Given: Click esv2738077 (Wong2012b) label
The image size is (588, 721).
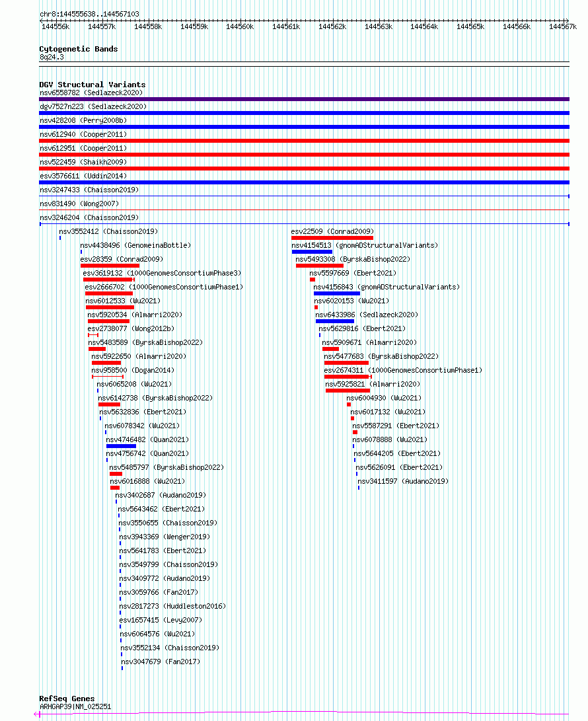Looking at the screenshot, I should point(131,328).
